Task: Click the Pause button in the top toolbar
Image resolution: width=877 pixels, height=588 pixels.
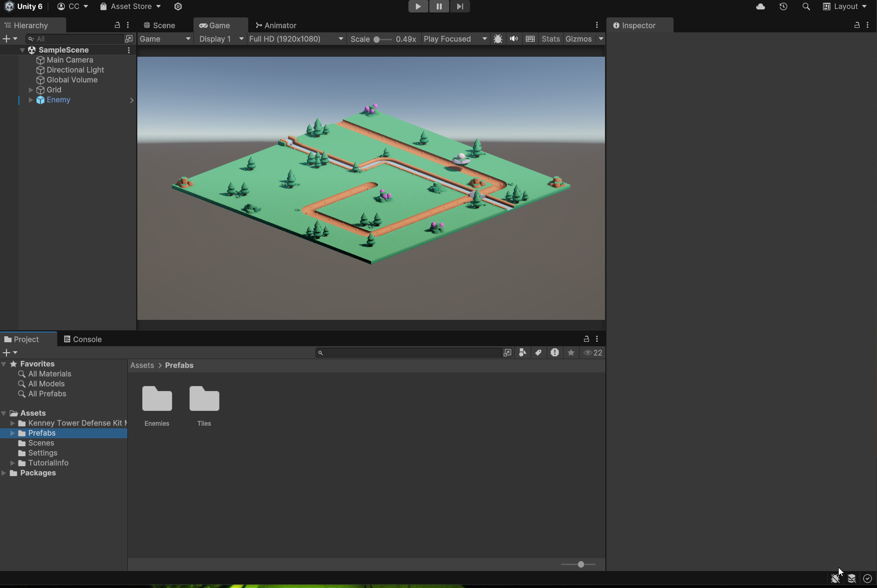Action: [x=439, y=6]
